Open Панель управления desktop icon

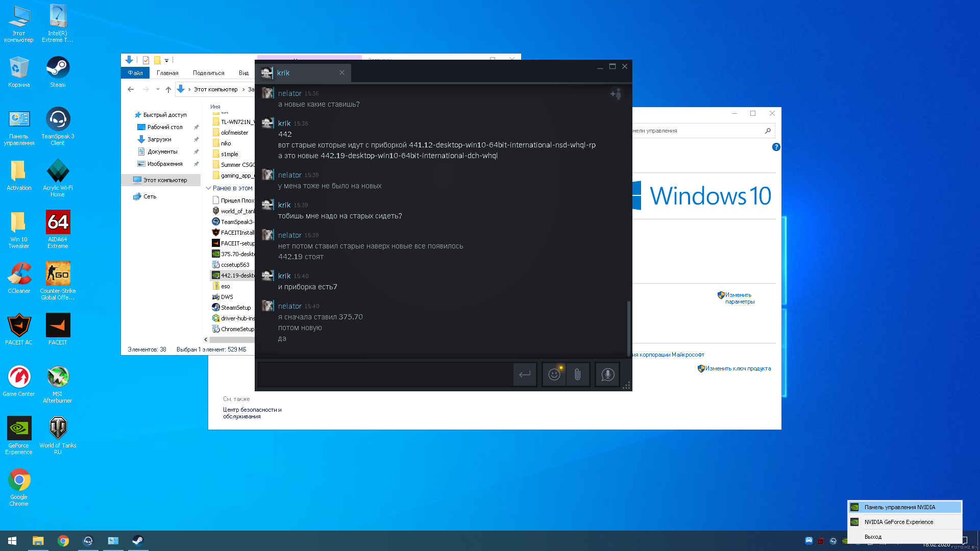(19, 126)
